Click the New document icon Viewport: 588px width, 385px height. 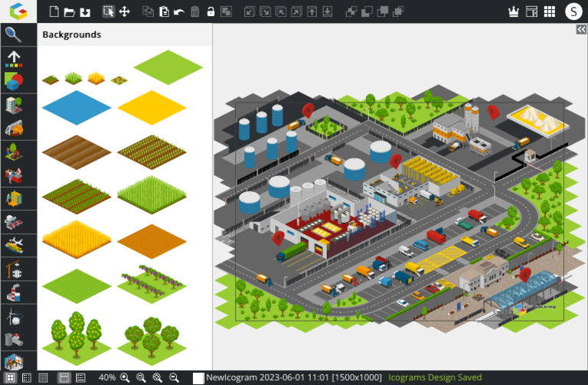pos(53,11)
